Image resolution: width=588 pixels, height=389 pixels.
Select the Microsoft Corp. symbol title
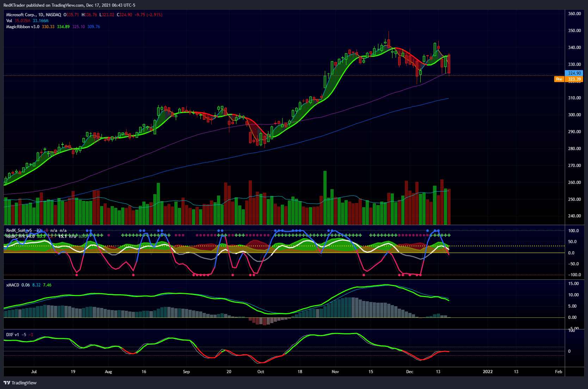coord(33,15)
